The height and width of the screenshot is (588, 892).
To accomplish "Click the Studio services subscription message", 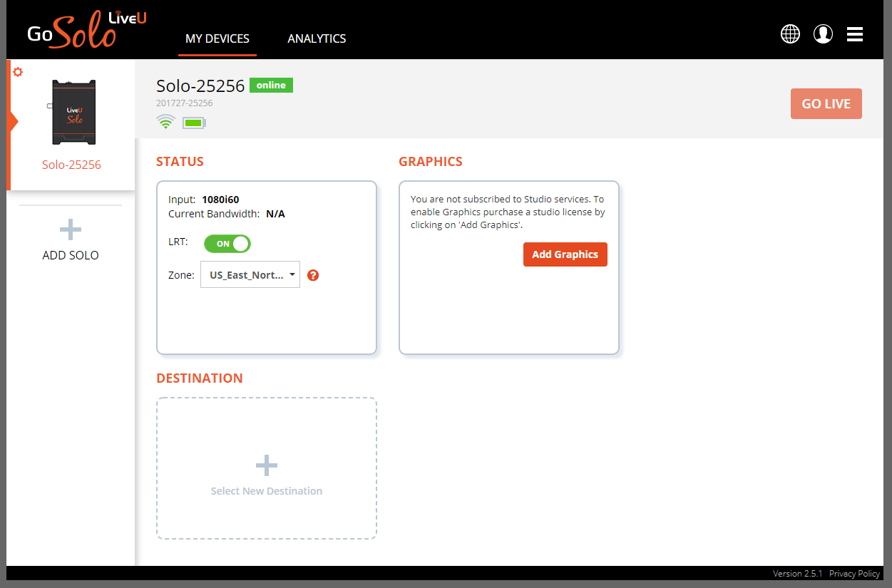I will [x=508, y=212].
